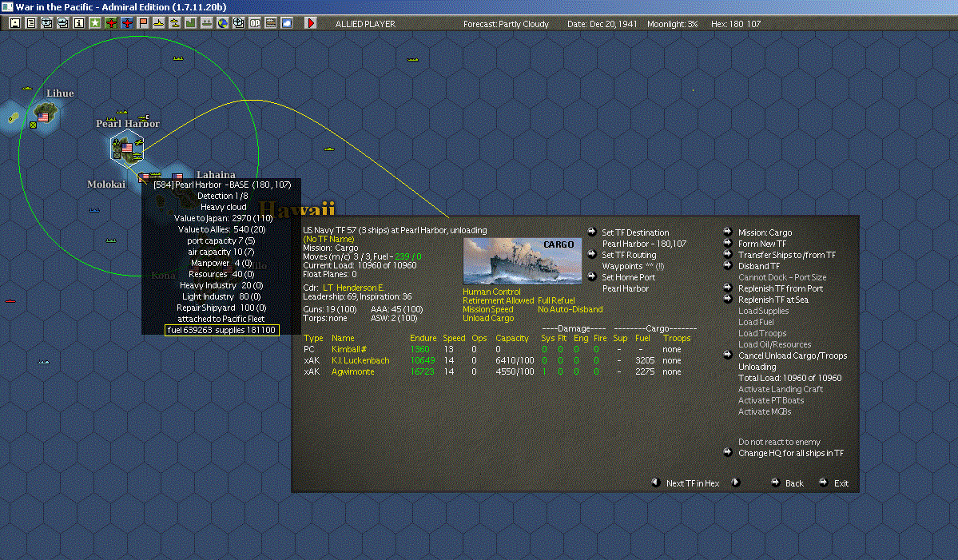Click the single yellow ship toolbar icon

click(x=159, y=23)
